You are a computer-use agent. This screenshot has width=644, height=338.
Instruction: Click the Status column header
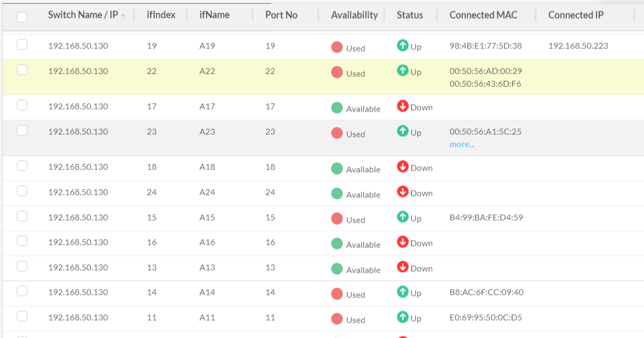click(x=410, y=15)
